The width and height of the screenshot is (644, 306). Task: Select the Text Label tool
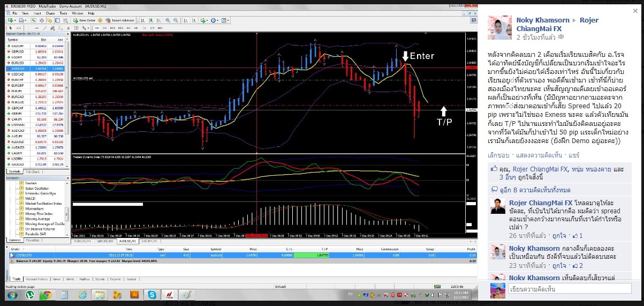coord(76,28)
